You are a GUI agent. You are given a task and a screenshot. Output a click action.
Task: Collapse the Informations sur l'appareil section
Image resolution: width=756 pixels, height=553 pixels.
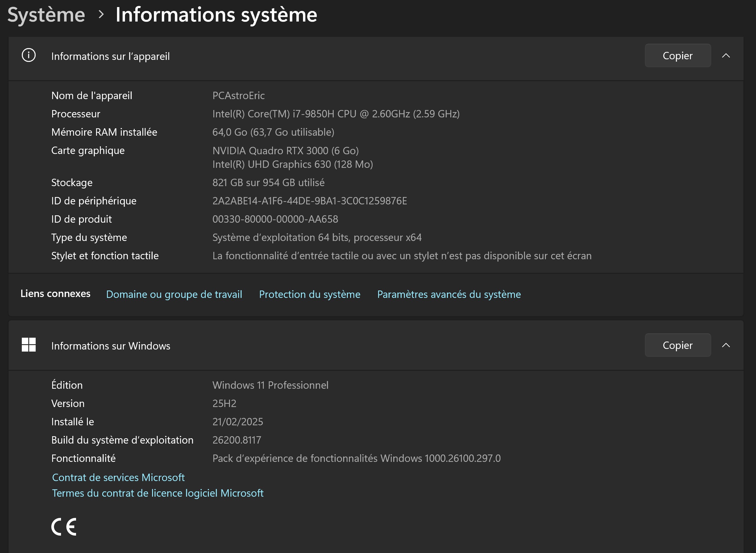[x=726, y=55]
